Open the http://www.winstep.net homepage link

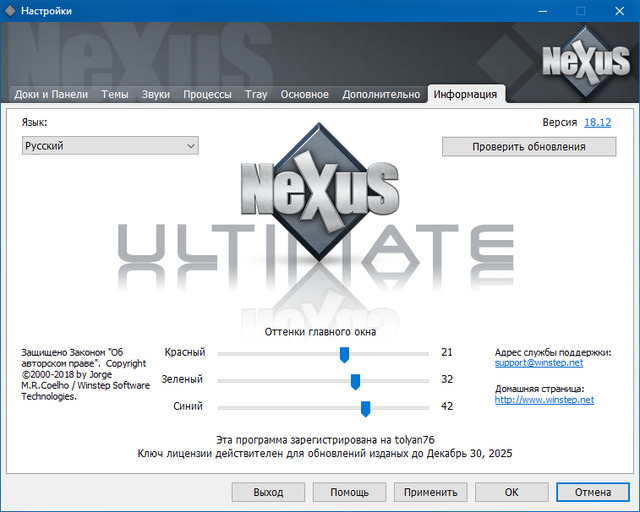click(544, 400)
